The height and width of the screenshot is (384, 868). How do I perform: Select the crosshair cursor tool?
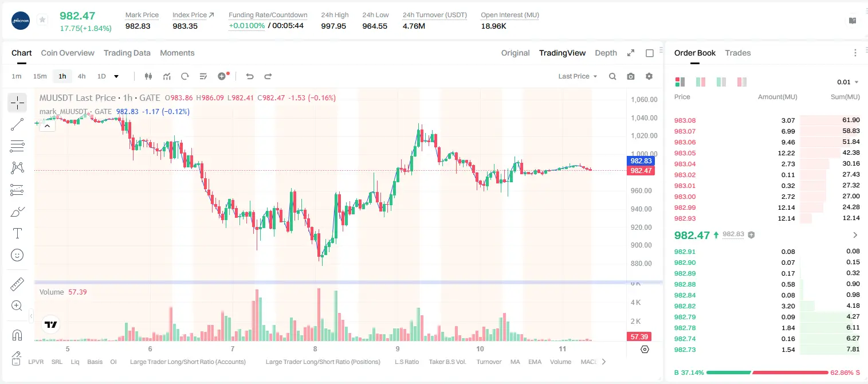click(17, 103)
